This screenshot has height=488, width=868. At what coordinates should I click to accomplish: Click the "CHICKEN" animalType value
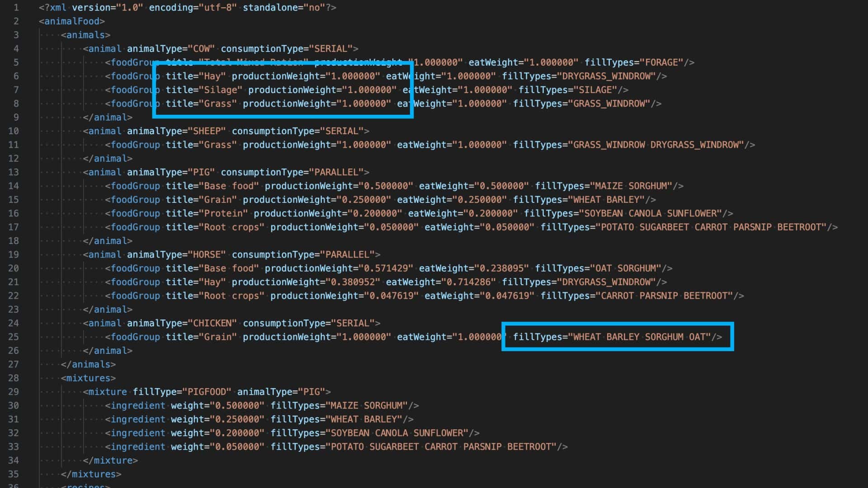[x=212, y=324]
